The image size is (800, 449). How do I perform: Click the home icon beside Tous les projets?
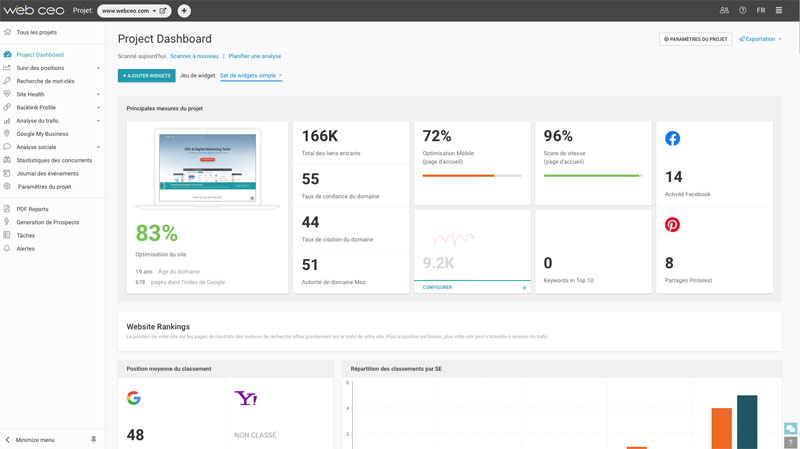(x=7, y=32)
